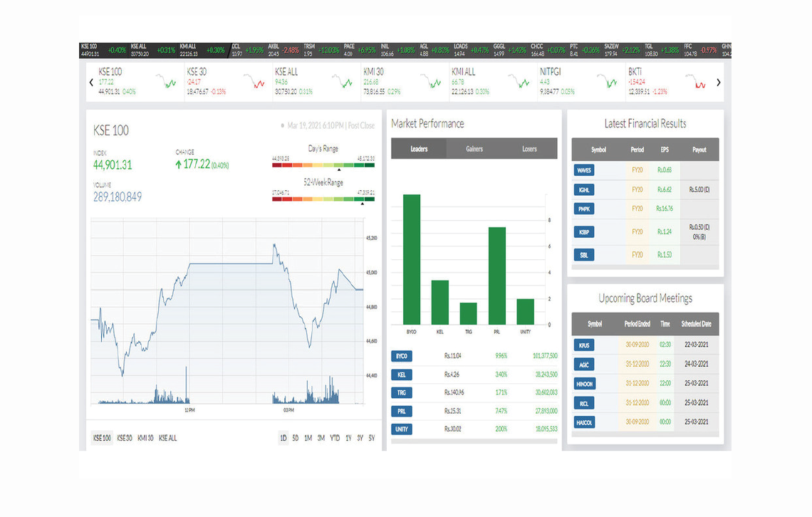
Task: Click the BYCO symbol badge in leaders list
Action: [x=401, y=355]
